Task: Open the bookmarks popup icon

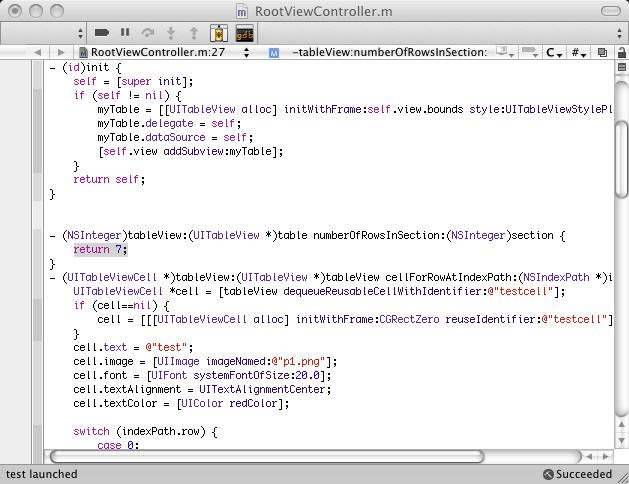Action: (x=505, y=52)
